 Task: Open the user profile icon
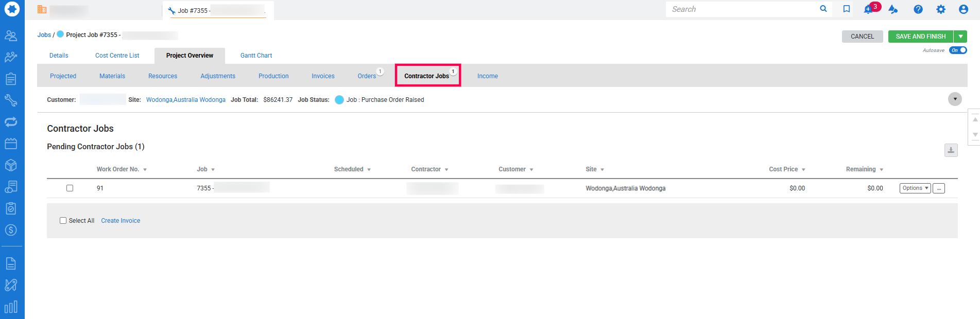963,9
